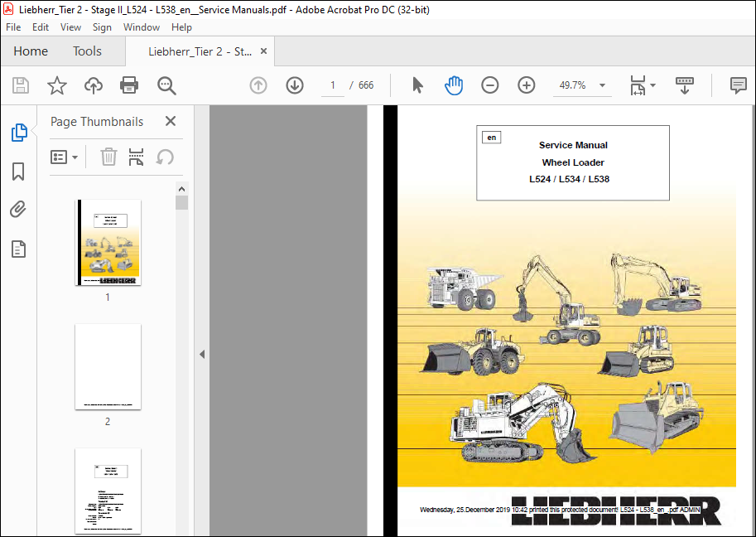Open the thumbnail options menu dropdown

[64, 157]
